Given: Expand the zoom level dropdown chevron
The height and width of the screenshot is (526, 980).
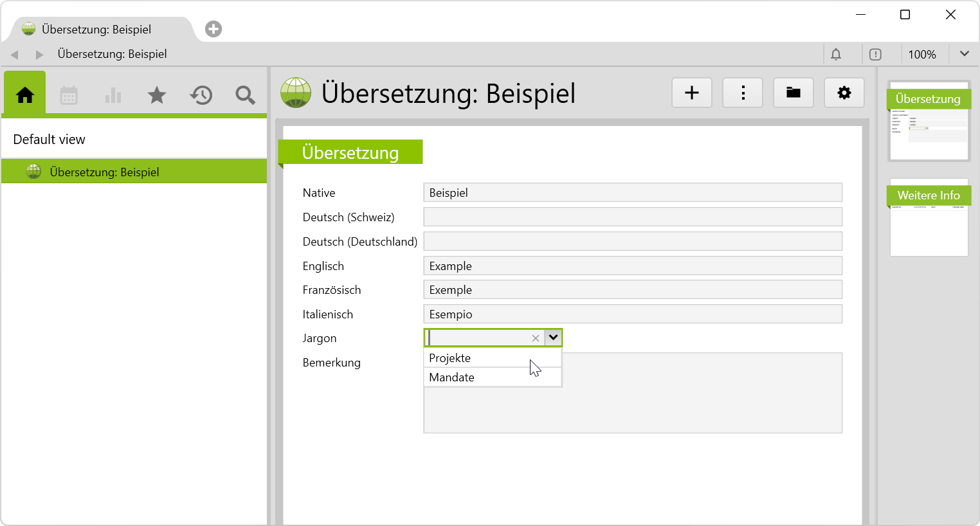Looking at the screenshot, I should click(964, 54).
